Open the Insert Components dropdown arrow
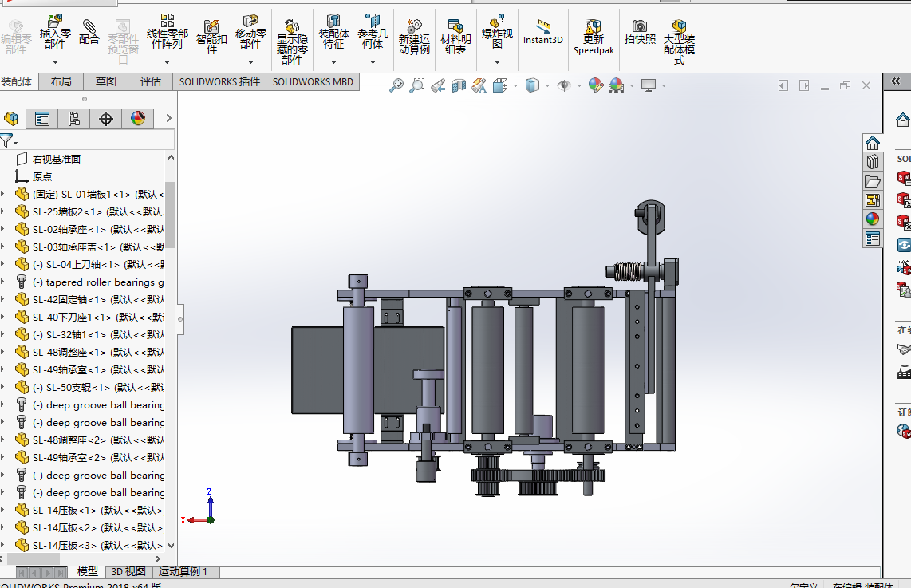Image resolution: width=911 pixels, height=588 pixels. [x=55, y=62]
